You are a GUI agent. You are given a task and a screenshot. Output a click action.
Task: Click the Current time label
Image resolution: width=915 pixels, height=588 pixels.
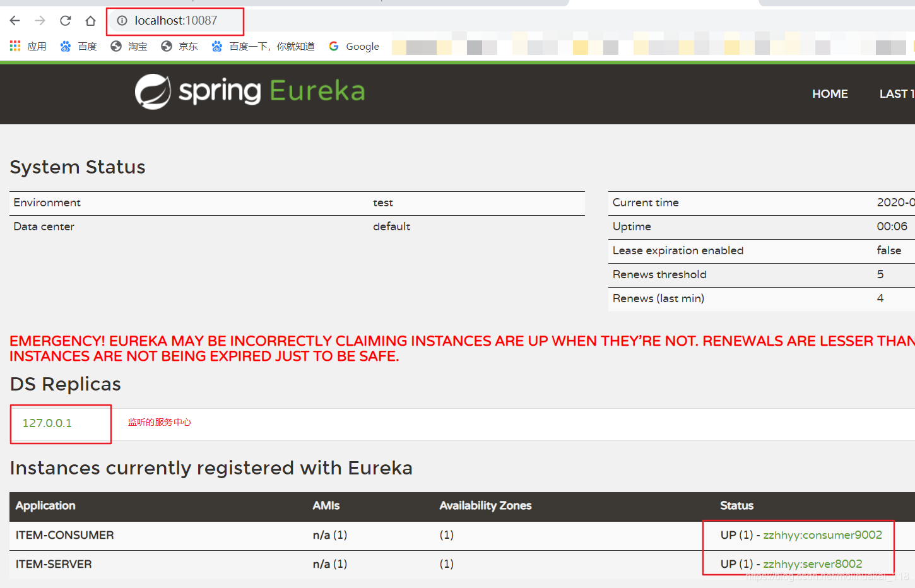coord(646,203)
